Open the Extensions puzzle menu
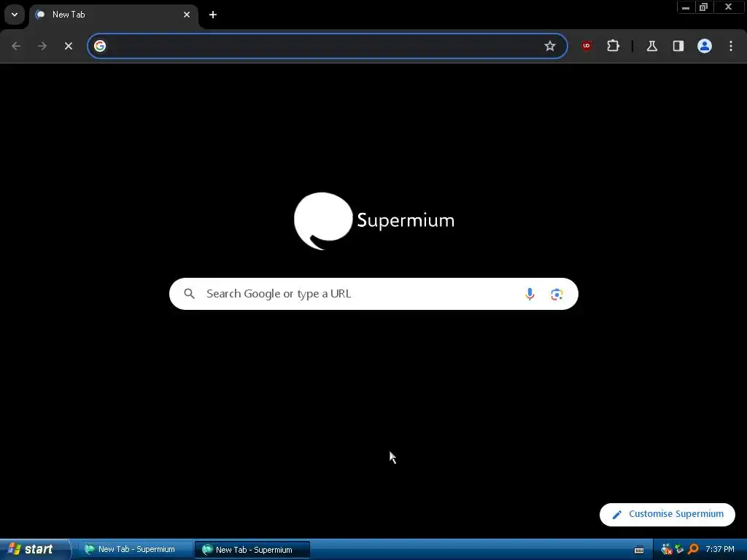This screenshot has height=560, width=747. (x=613, y=46)
